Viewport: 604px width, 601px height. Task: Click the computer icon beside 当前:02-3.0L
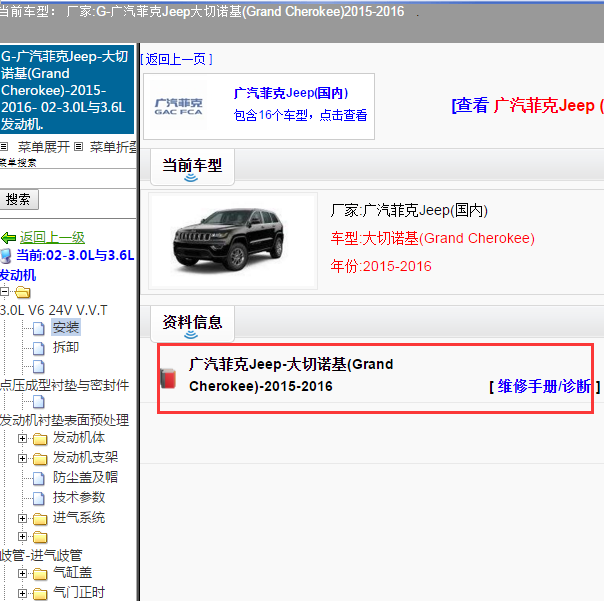point(6,256)
